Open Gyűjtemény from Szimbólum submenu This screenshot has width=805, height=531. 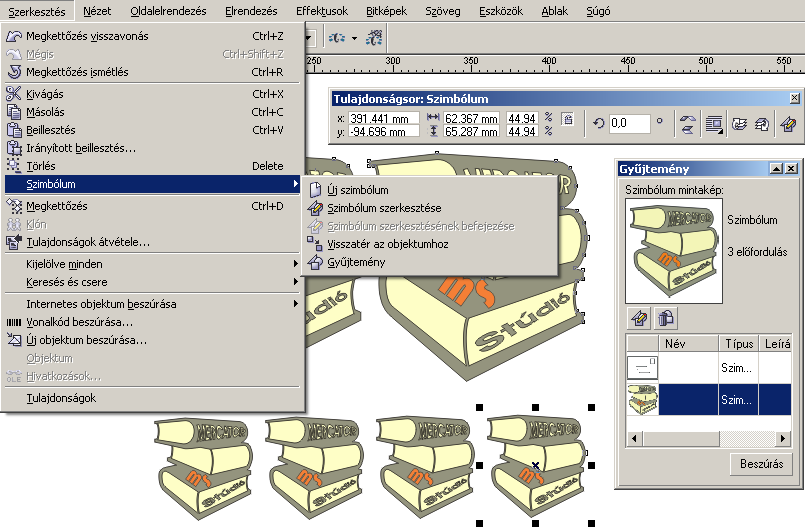[429, 262]
